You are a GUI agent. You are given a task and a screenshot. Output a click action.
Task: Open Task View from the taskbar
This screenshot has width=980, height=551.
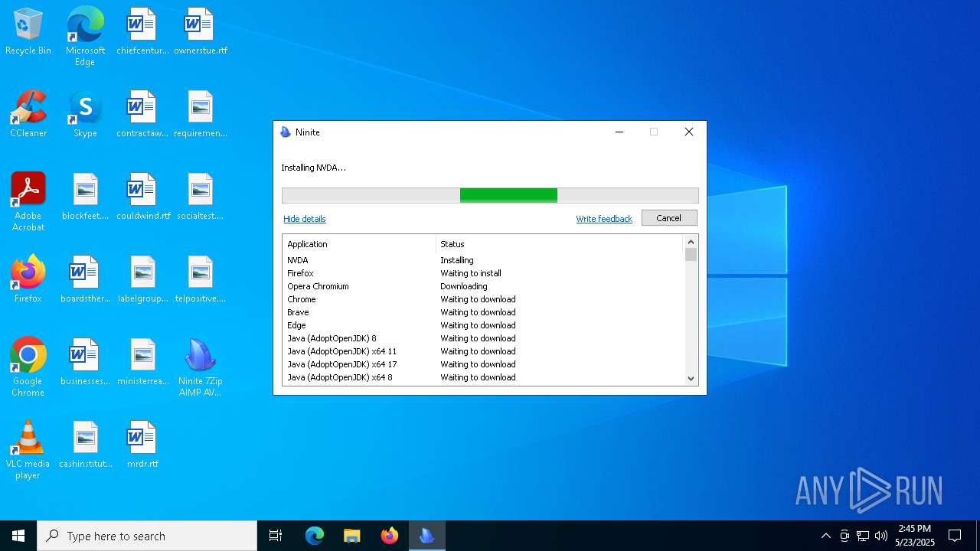(x=276, y=536)
